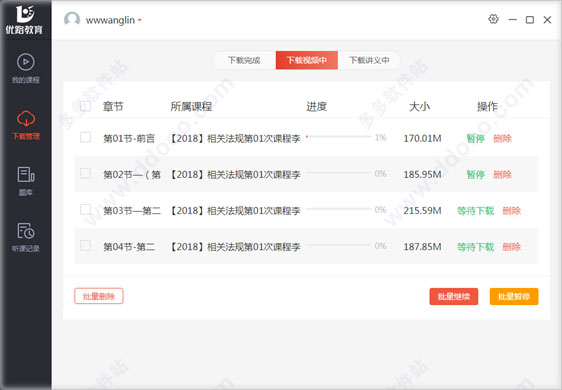This screenshot has width=562, height=390.
Task: Click 等待下载 for the 第03节 row
Action: 476,211
